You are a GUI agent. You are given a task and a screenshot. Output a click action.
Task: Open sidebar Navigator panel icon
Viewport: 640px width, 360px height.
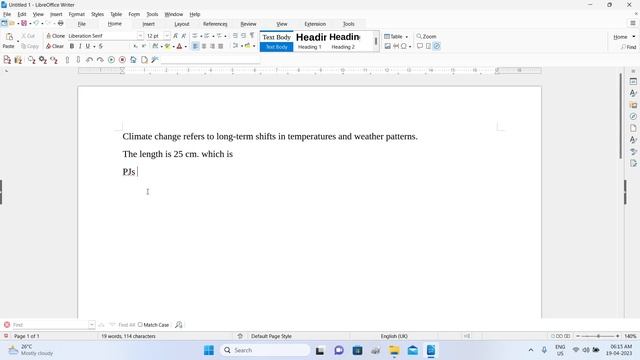tap(633, 116)
